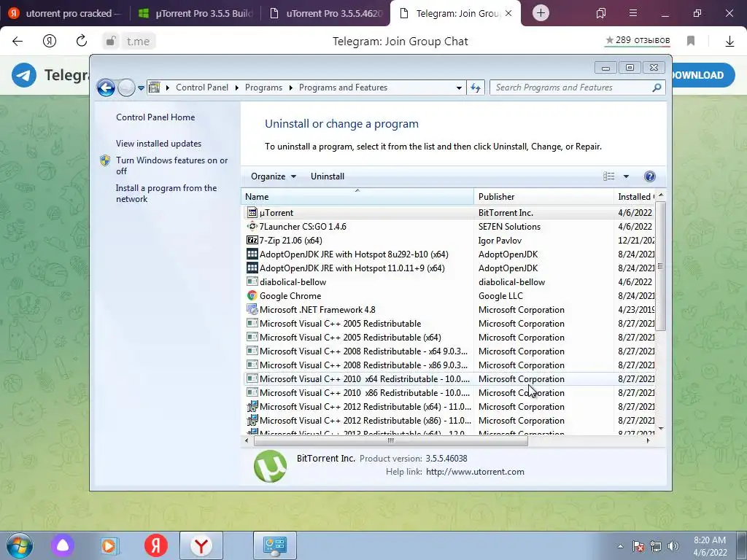Click the large µTorrent logo in details pane
The width and height of the screenshot is (747, 560).
click(270, 466)
